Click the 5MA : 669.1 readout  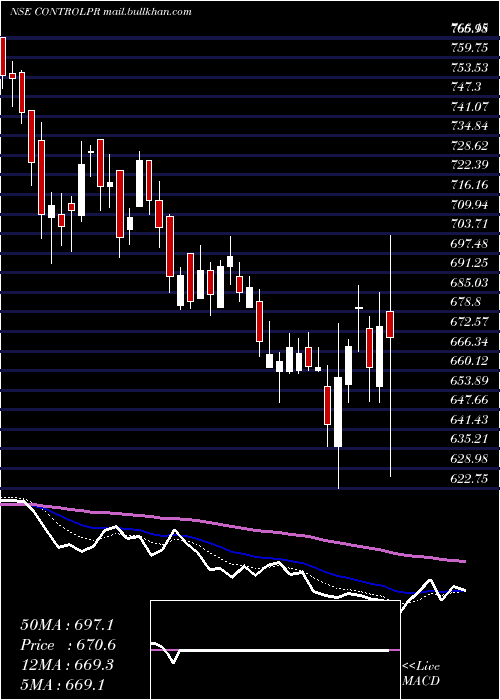pos(62,684)
